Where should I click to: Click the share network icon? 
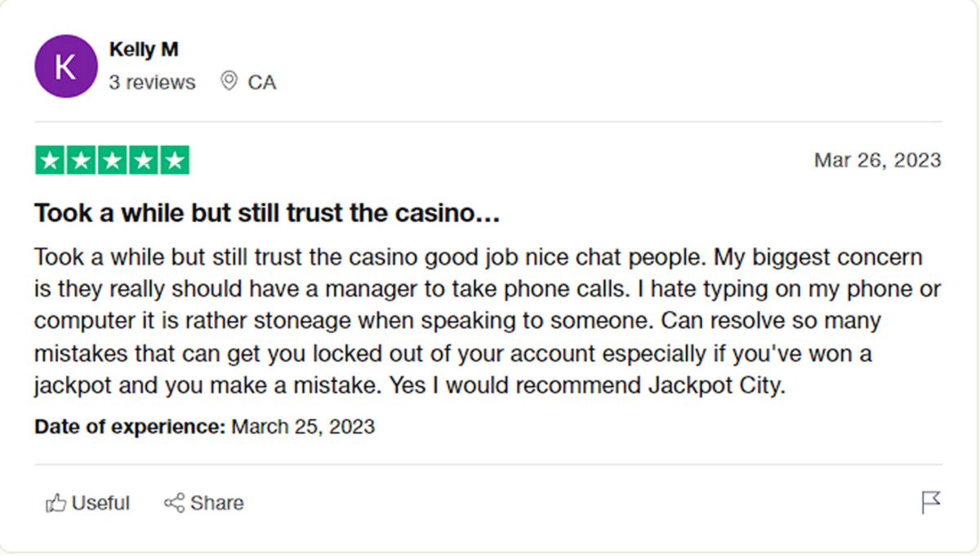click(x=174, y=503)
